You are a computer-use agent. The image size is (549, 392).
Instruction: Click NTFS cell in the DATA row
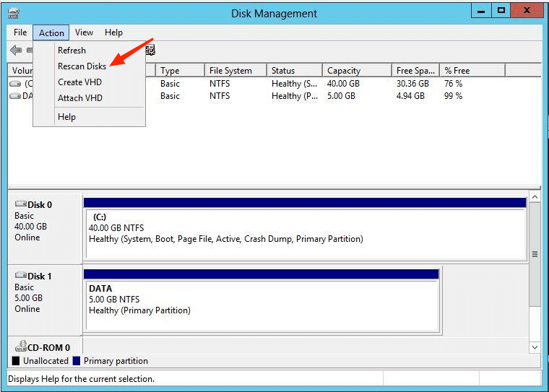[220, 96]
